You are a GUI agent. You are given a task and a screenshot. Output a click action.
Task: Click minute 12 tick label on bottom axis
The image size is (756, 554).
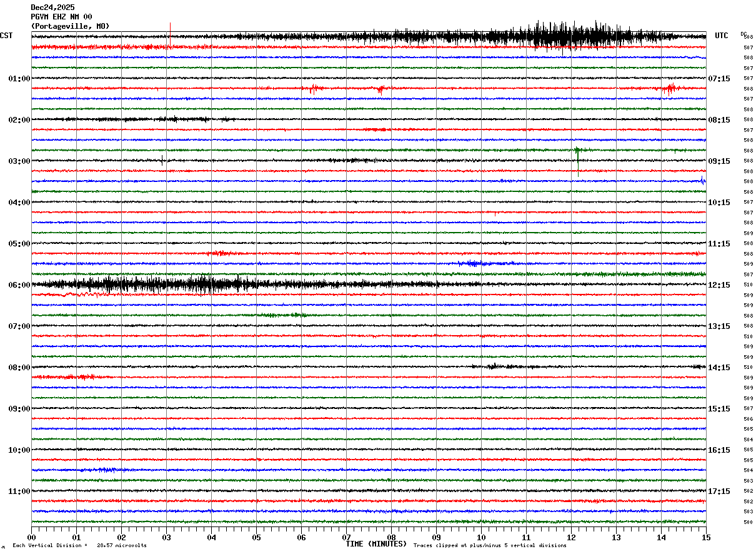point(571,537)
